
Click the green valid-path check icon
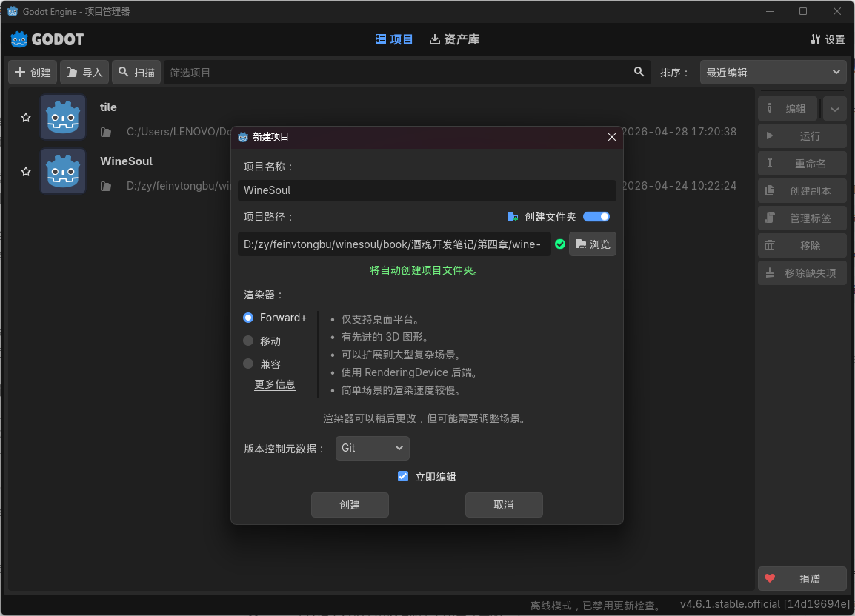[560, 244]
